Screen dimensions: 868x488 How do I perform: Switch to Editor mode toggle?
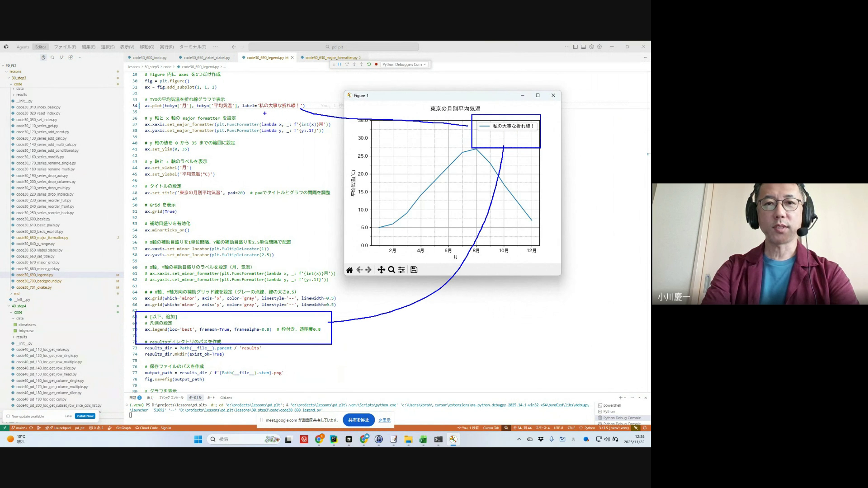[x=41, y=47]
